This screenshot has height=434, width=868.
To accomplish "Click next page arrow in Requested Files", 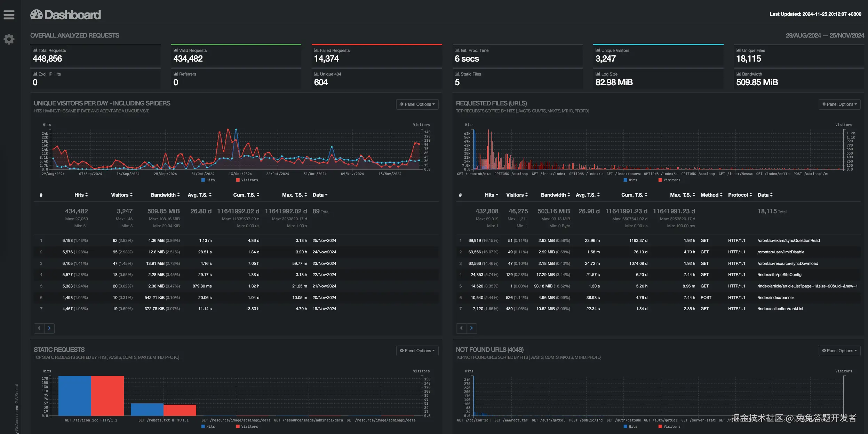I will [471, 328].
